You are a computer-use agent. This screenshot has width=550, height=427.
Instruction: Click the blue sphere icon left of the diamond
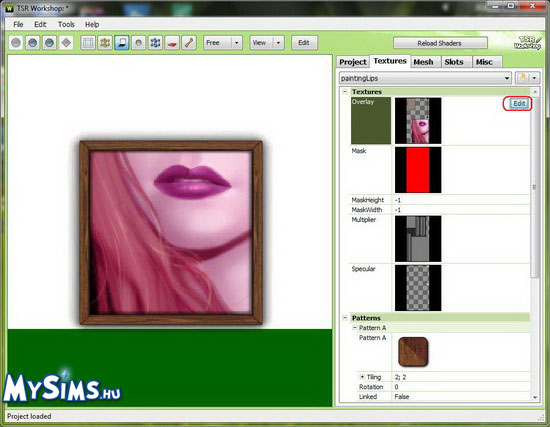click(x=49, y=43)
